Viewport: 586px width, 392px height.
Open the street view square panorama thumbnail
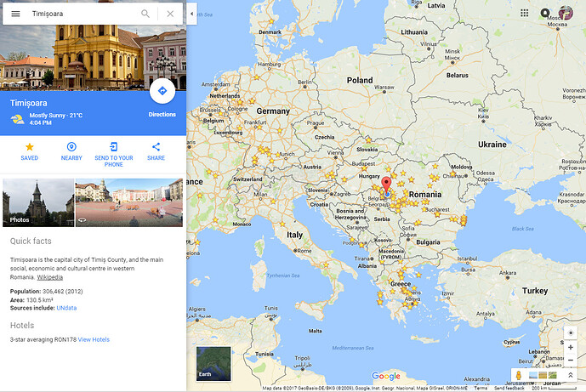[x=129, y=202]
